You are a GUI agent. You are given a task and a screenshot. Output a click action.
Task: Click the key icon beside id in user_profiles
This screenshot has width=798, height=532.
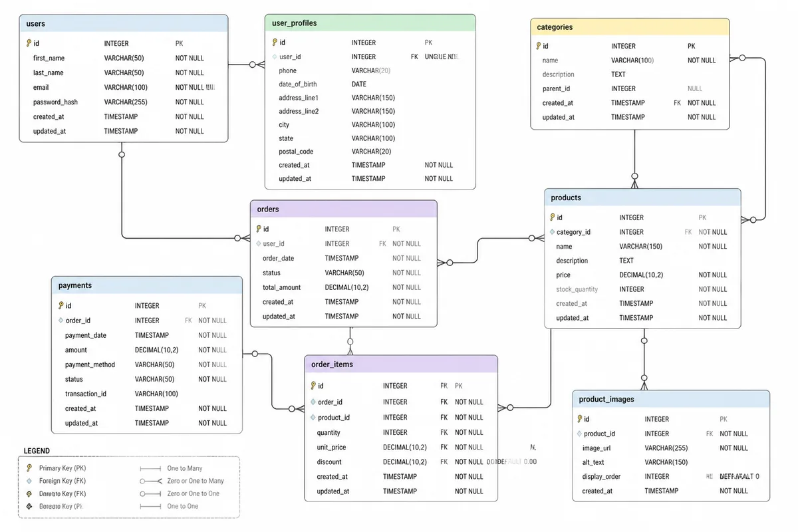point(274,43)
